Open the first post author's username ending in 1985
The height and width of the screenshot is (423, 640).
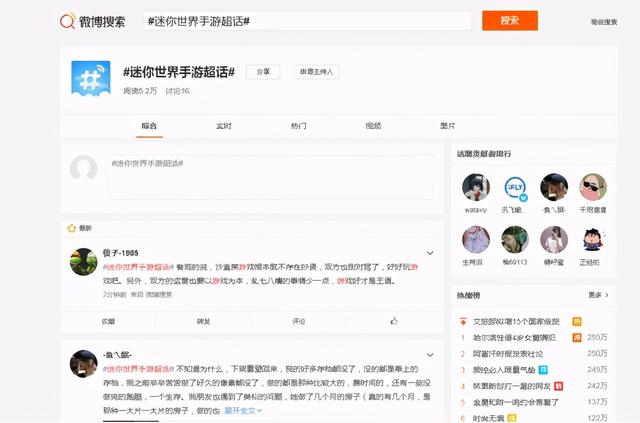pos(120,253)
